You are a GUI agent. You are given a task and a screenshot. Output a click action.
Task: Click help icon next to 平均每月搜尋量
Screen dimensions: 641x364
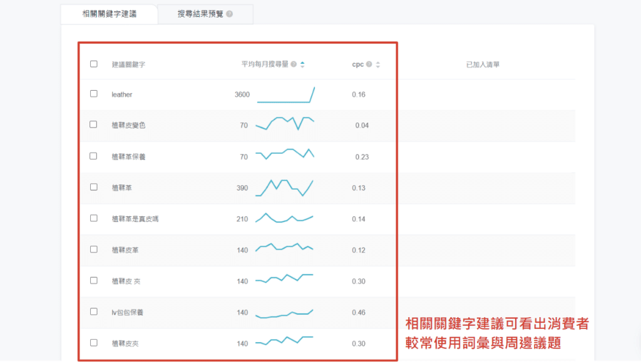click(294, 64)
